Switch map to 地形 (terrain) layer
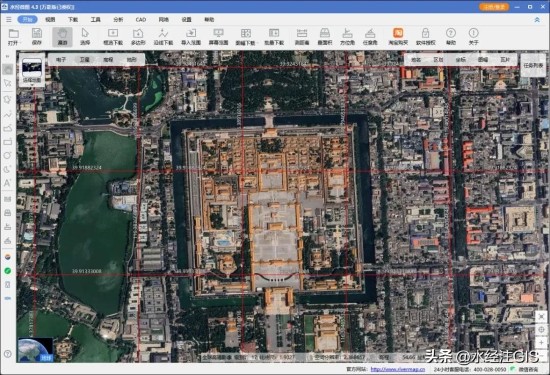 click(132, 60)
